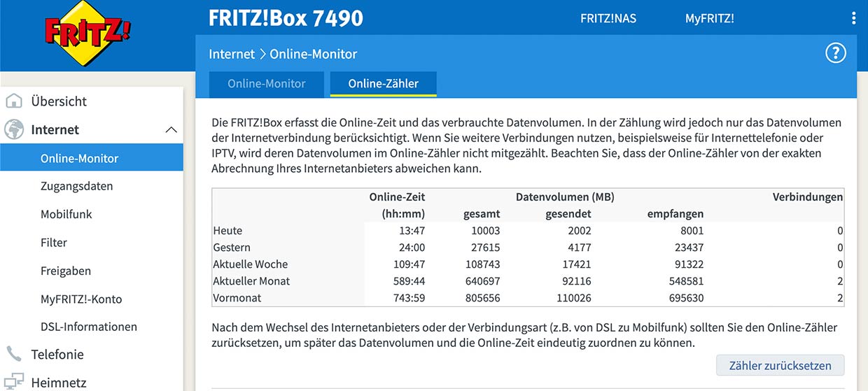Click Aktuelle Woche sent value 17421
868x391 pixels.
(x=577, y=264)
